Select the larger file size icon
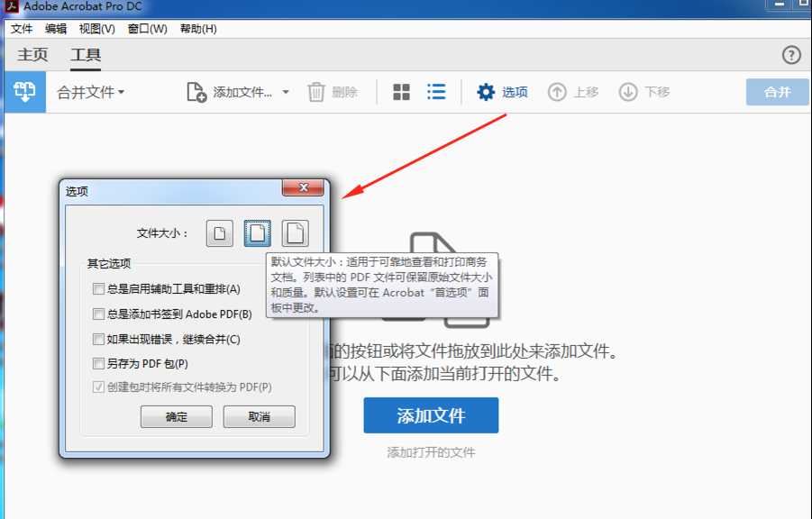 click(296, 233)
